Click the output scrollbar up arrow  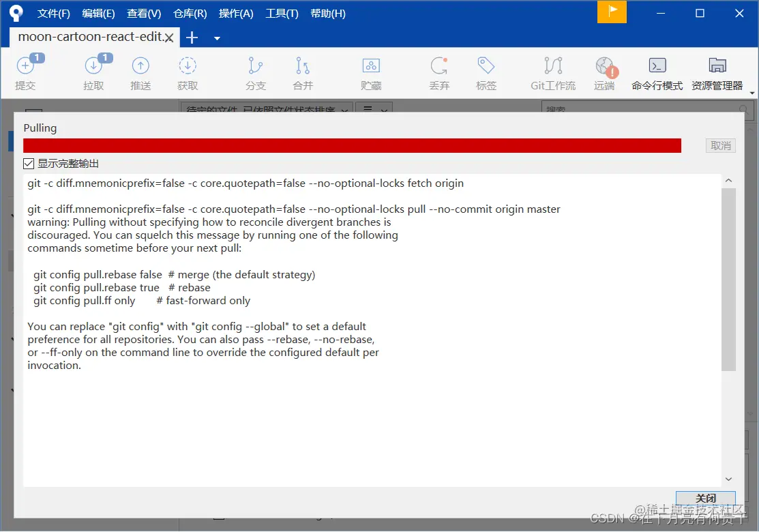coord(728,181)
